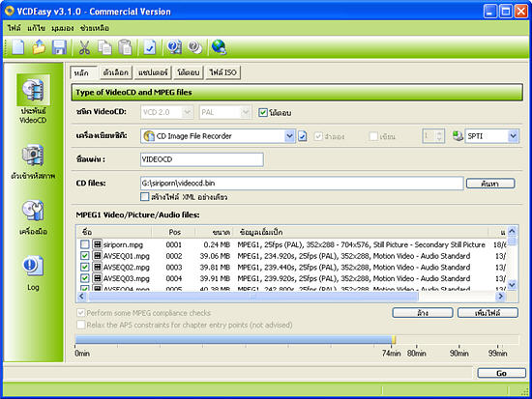Click the Copy pages icon
The height and width of the screenshot is (399, 532).
click(x=104, y=46)
